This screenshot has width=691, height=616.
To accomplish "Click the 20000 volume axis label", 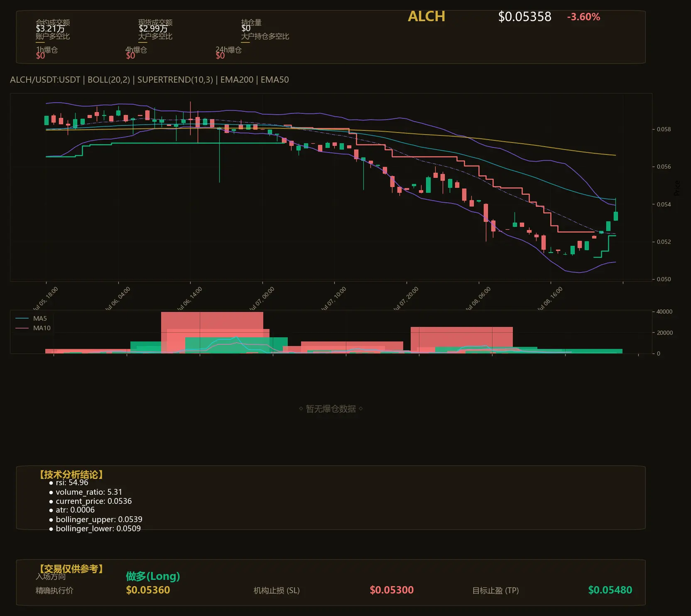I will coord(664,333).
